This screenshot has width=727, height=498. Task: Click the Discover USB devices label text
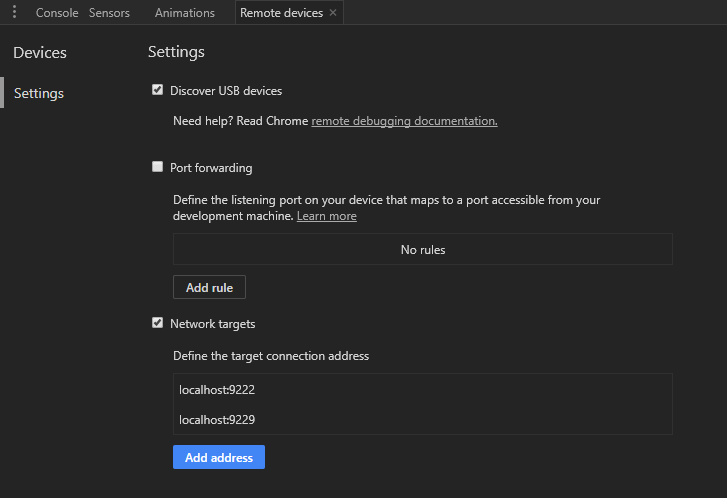226,91
